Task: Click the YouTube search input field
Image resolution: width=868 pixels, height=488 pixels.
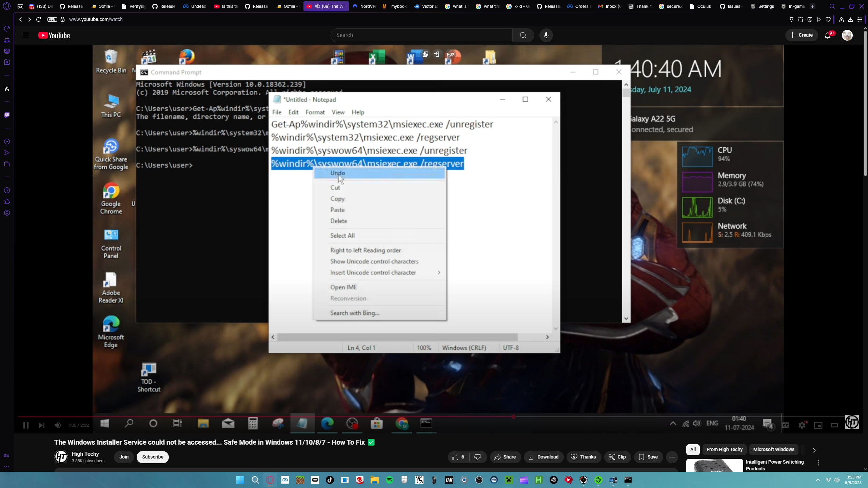Action: 421,35
